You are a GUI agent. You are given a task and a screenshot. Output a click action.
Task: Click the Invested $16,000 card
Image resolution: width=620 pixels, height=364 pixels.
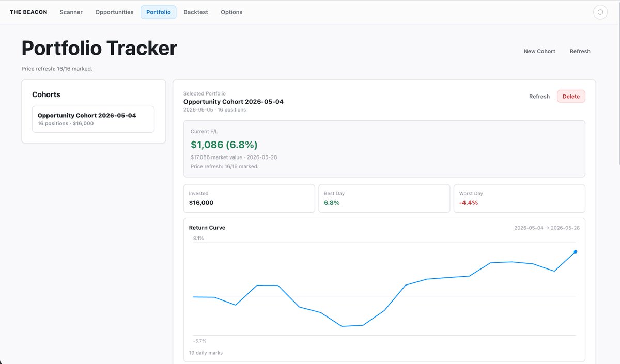click(249, 198)
